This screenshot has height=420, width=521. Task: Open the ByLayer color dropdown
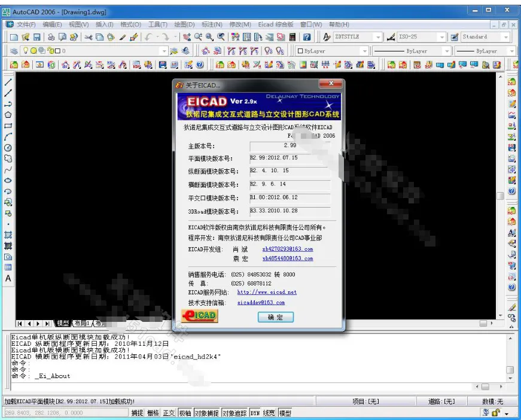point(365,51)
